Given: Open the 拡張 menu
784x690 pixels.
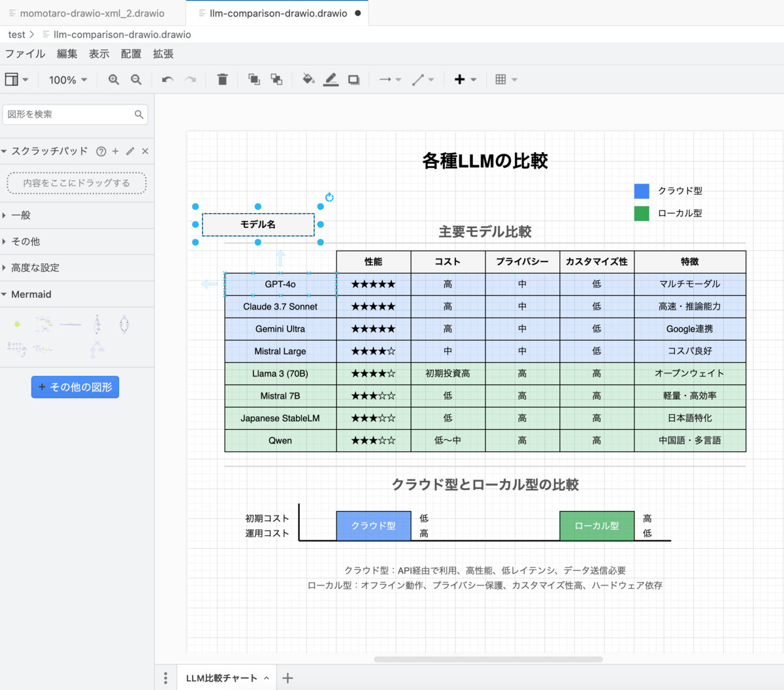Looking at the screenshot, I should tap(163, 54).
